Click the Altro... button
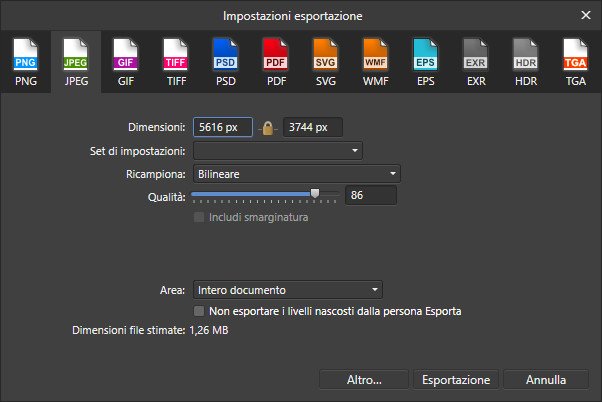The width and height of the screenshot is (602, 402). [364, 380]
